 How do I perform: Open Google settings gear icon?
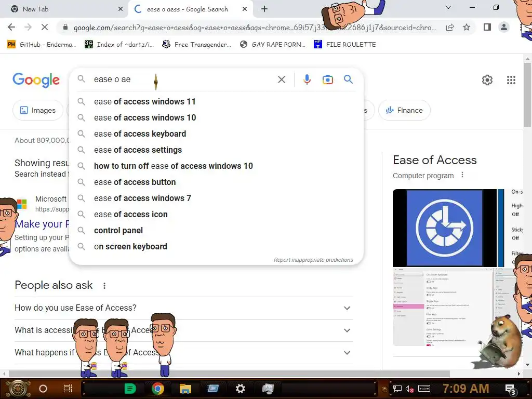(487, 80)
